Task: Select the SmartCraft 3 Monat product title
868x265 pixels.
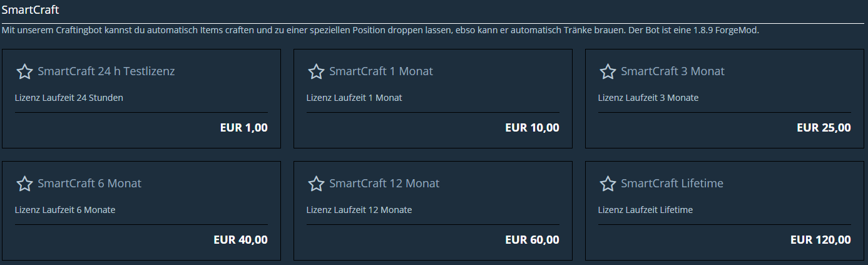Action: (673, 71)
